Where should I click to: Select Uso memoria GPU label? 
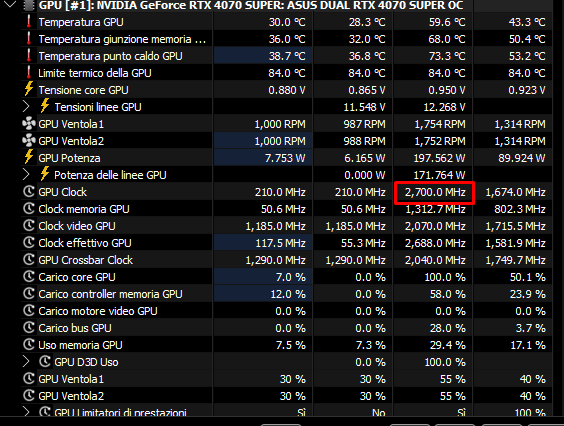tap(81, 345)
